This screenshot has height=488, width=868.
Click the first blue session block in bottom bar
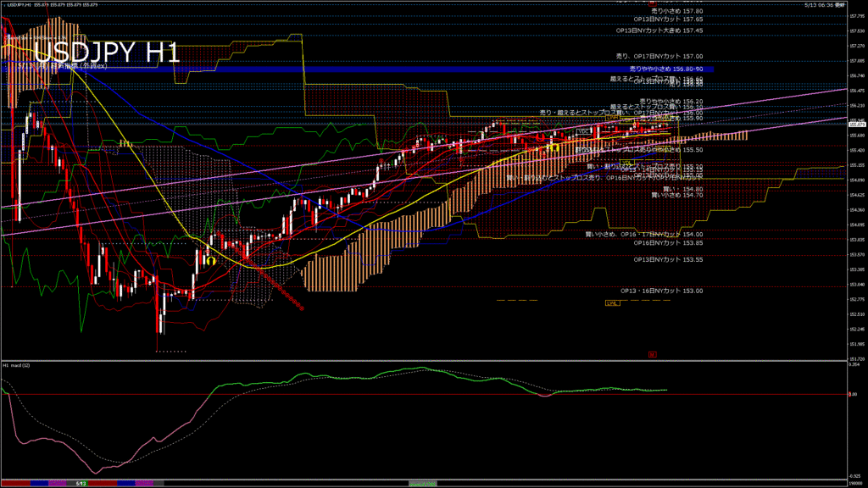pos(39,484)
